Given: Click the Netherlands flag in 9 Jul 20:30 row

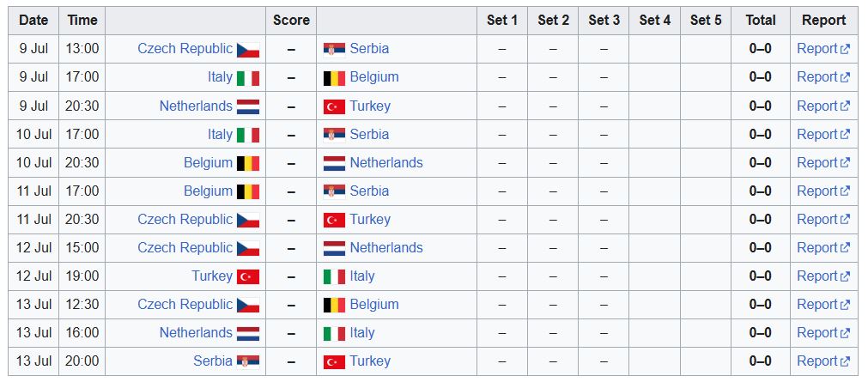Looking at the screenshot, I should (248, 106).
